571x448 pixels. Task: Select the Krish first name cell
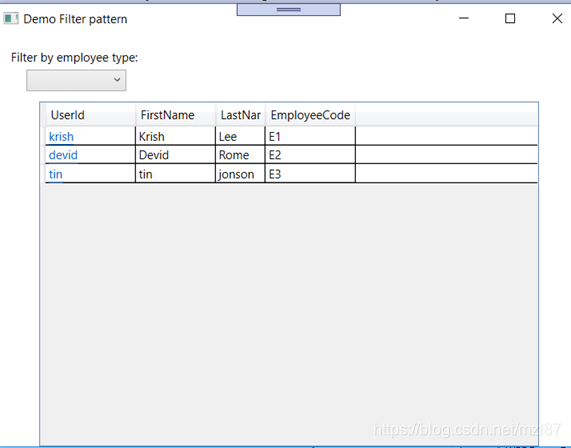[176, 136]
